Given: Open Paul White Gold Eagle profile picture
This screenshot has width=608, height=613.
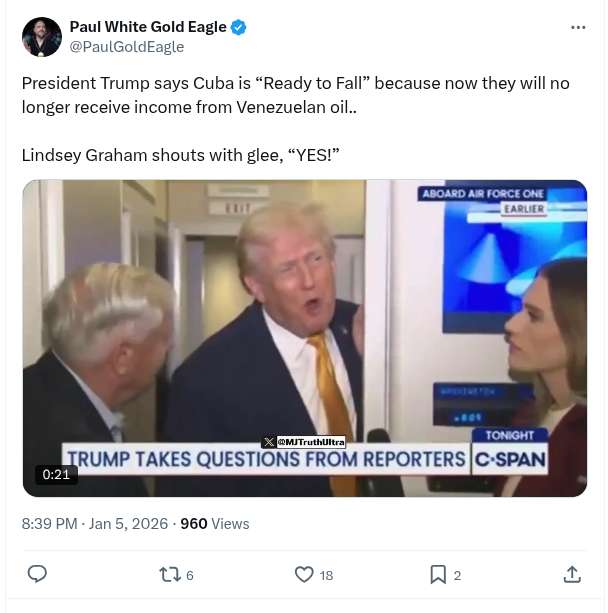Looking at the screenshot, I should click(x=42, y=37).
